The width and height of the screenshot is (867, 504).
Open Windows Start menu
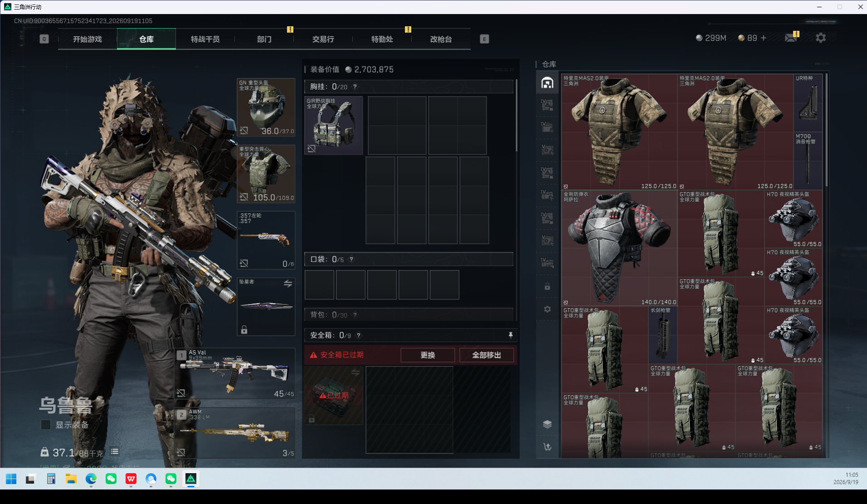point(11,479)
